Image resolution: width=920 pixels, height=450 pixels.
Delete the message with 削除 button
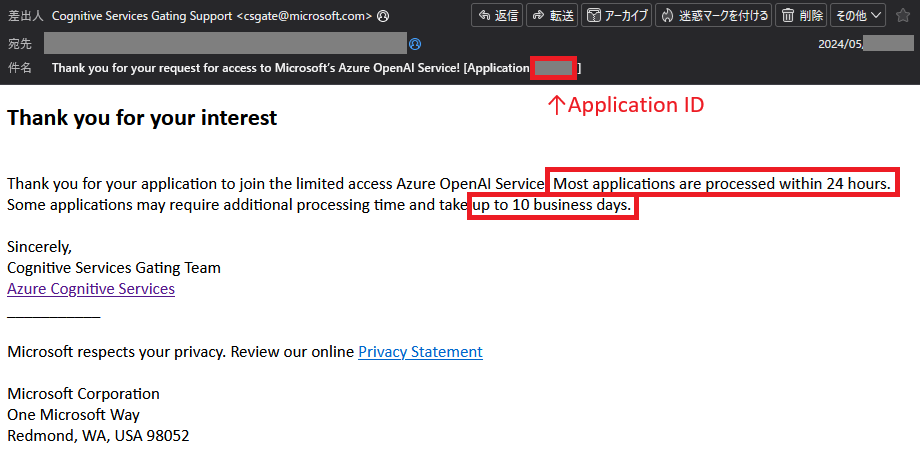pos(801,16)
